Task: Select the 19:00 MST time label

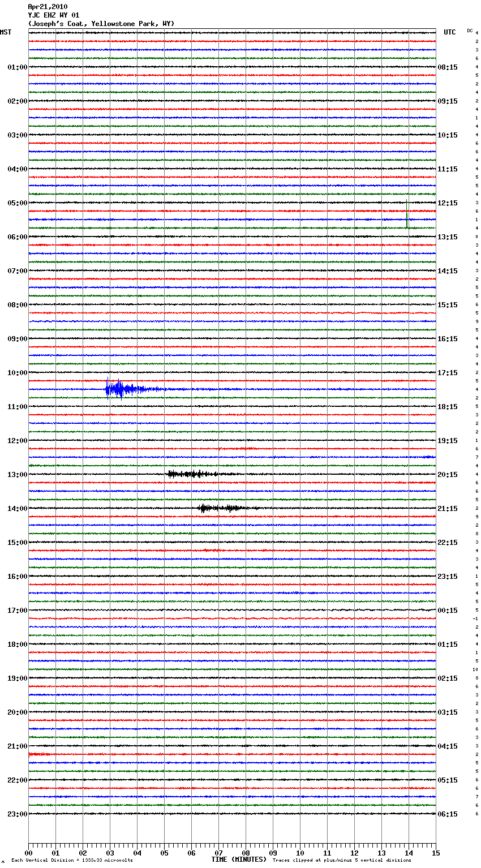Action: pos(18,678)
